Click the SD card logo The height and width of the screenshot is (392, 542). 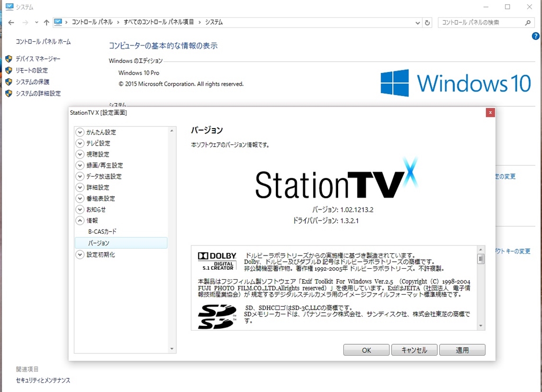tap(218, 316)
